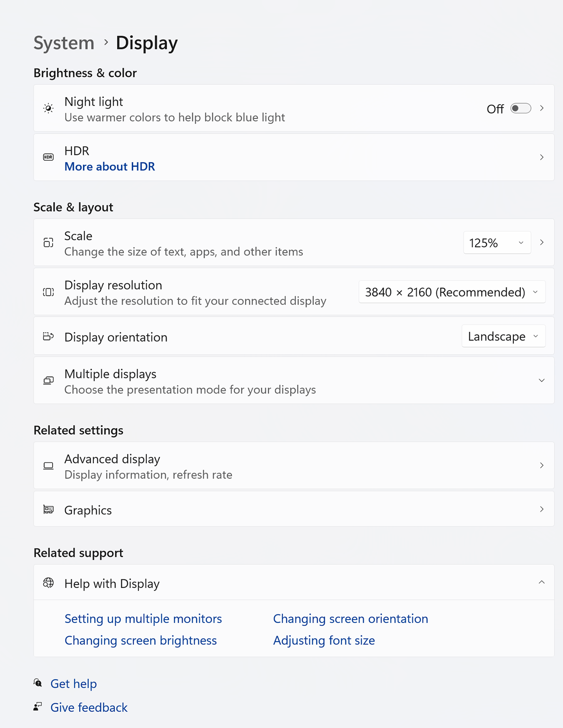Open Night light settings chevron

pyautogui.click(x=542, y=108)
